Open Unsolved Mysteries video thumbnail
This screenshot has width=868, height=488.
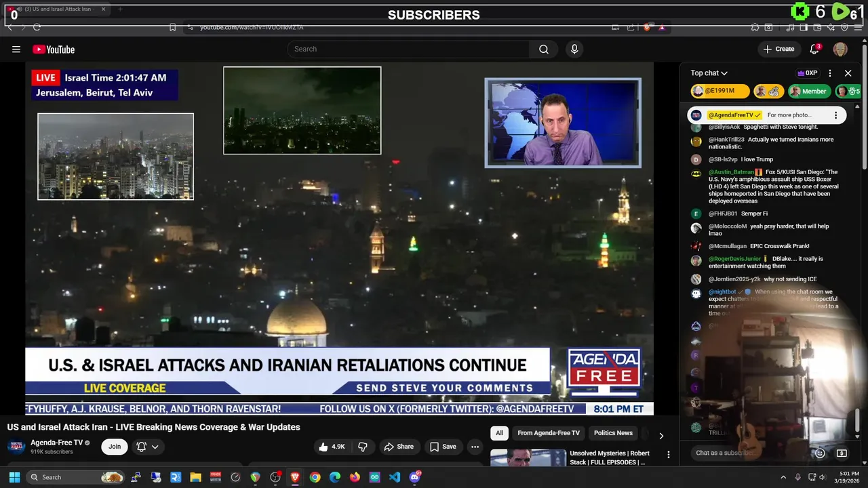click(x=528, y=457)
